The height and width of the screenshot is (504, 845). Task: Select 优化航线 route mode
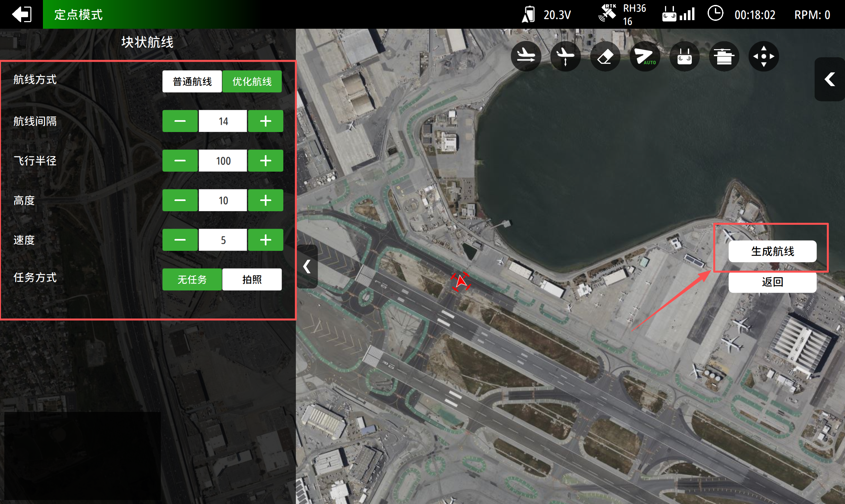[252, 82]
